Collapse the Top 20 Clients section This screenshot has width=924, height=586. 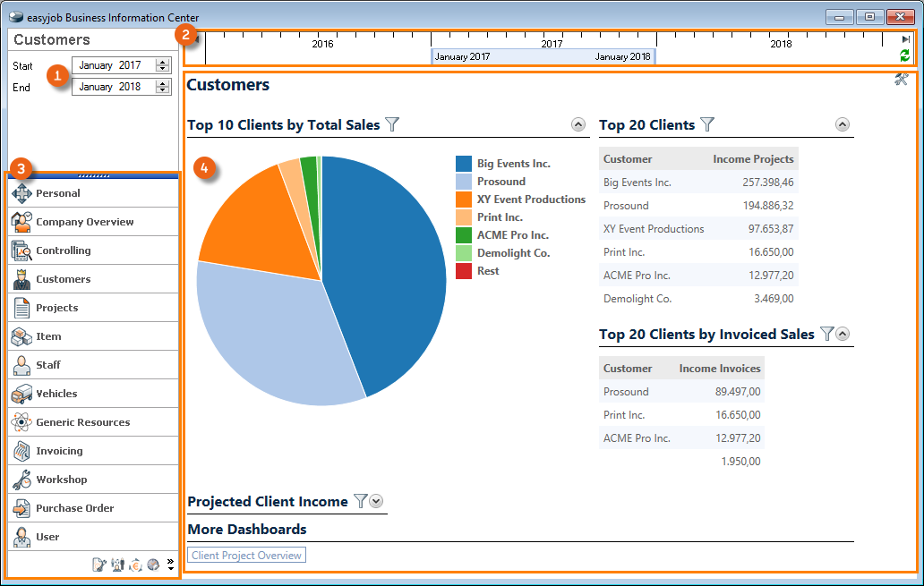(842, 125)
